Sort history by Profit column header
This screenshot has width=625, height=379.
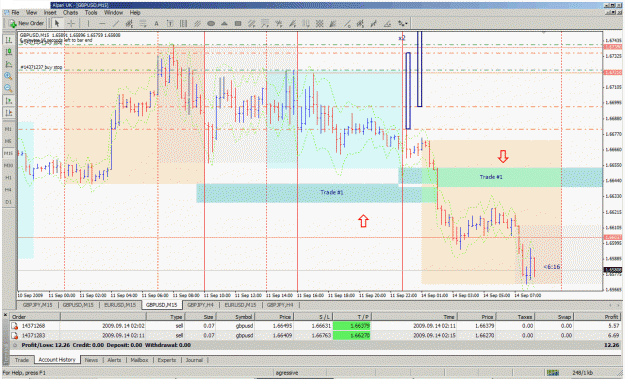pyautogui.click(x=597, y=317)
